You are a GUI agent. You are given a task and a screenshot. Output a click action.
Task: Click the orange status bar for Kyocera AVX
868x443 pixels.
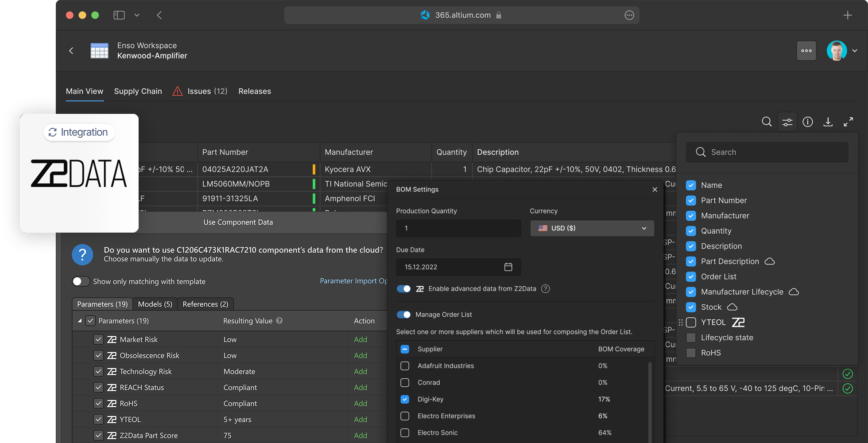point(314,169)
